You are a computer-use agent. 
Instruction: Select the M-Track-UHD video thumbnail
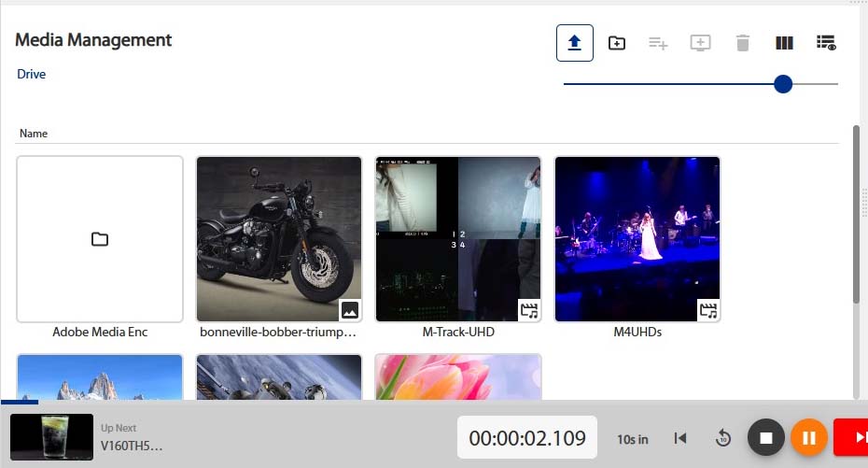coord(458,239)
